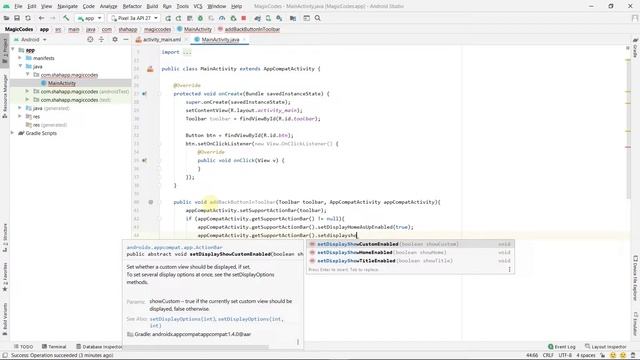Click the editor vertical scrollbar
Image resolution: width=640 pixels, height=360 pixels.
pos(628,122)
